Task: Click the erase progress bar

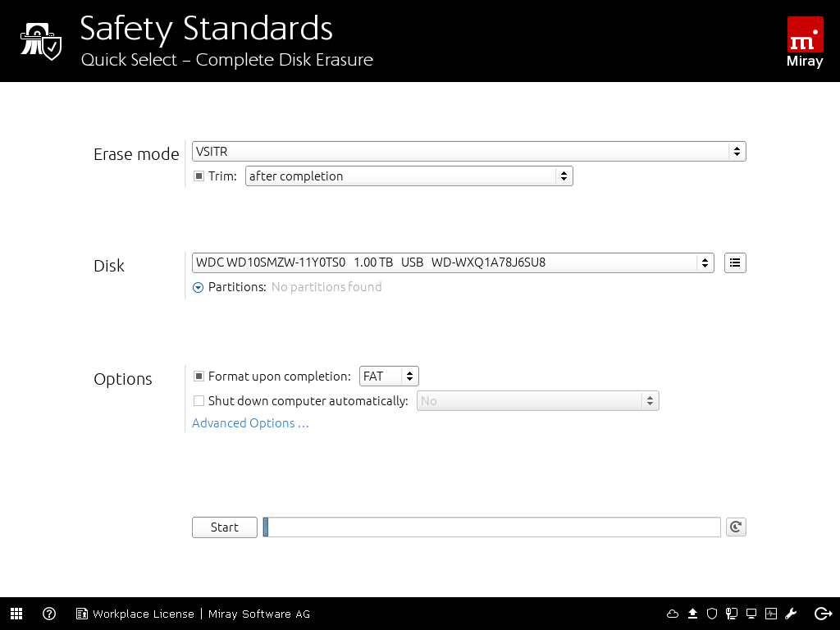Action: pos(491,527)
